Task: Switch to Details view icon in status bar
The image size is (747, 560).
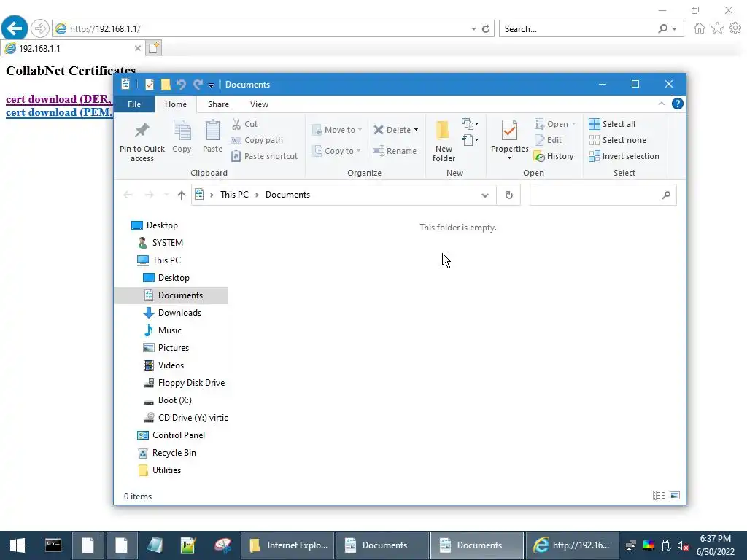Action: click(x=659, y=496)
